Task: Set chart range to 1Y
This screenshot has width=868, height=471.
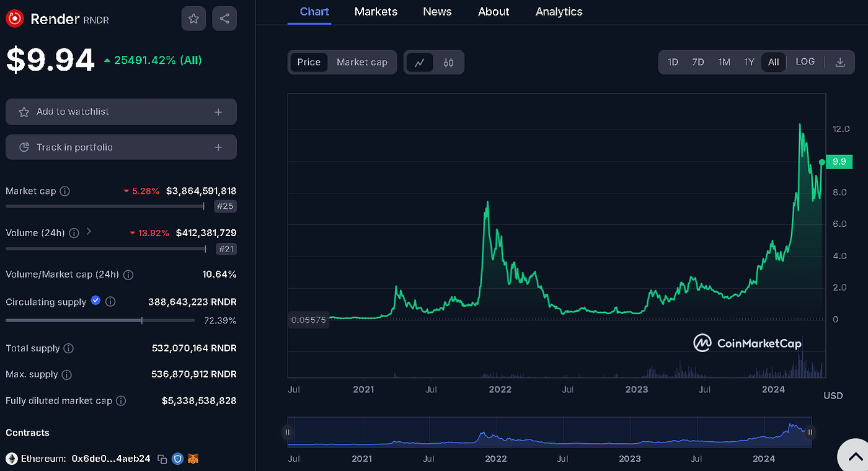Action: tap(749, 62)
